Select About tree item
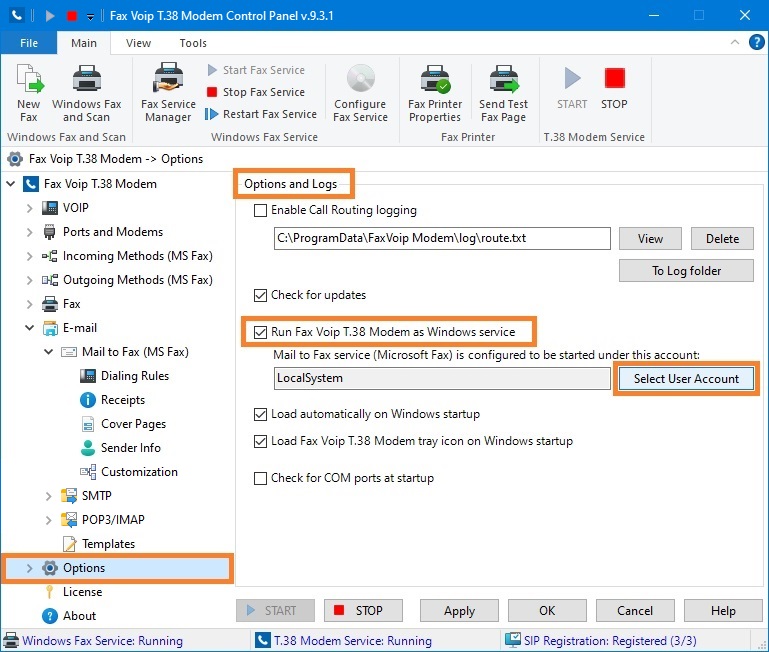 (x=79, y=616)
